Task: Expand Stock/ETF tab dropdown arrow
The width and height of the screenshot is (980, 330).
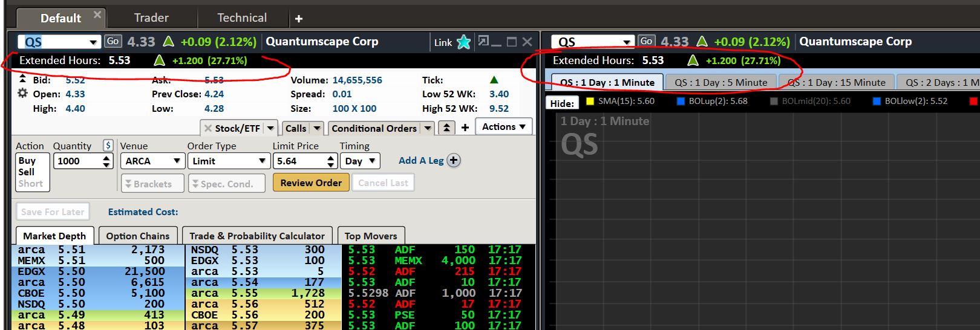Action: (270, 128)
